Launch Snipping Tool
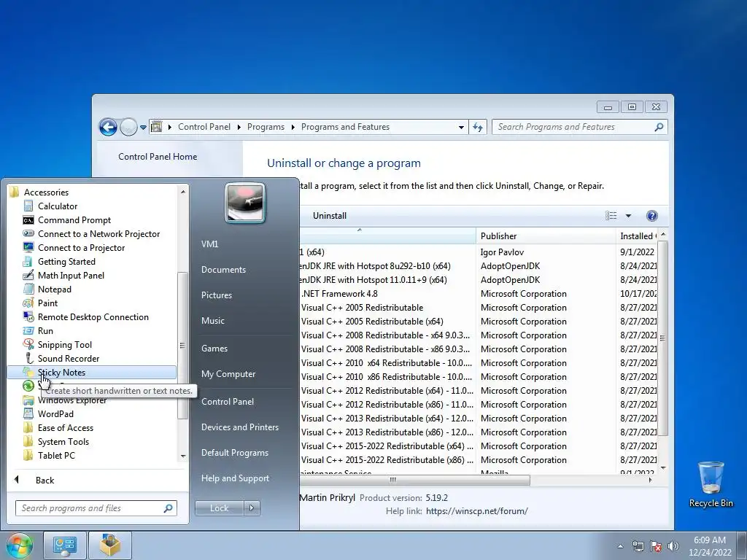The image size is (747, 560). coord(64,344)
